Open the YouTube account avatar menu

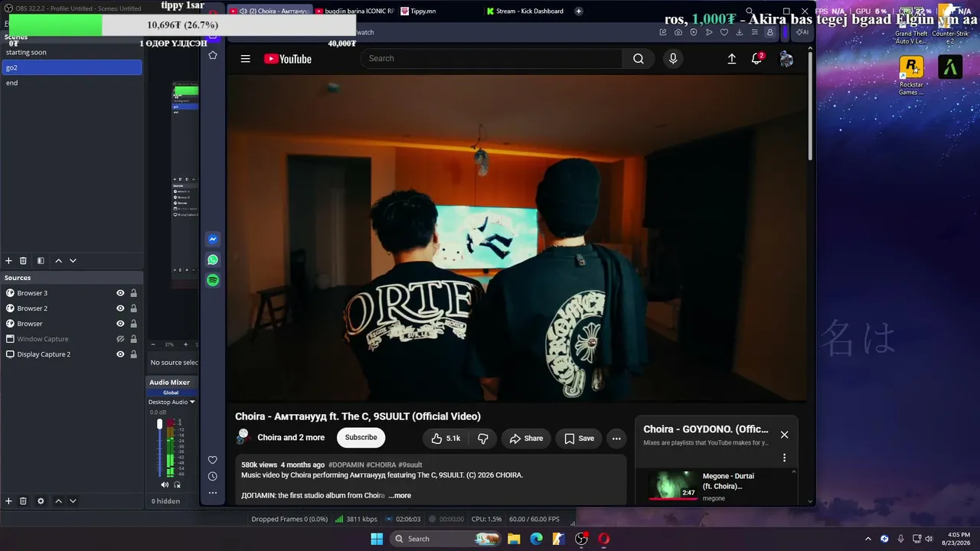coord(786,59)
